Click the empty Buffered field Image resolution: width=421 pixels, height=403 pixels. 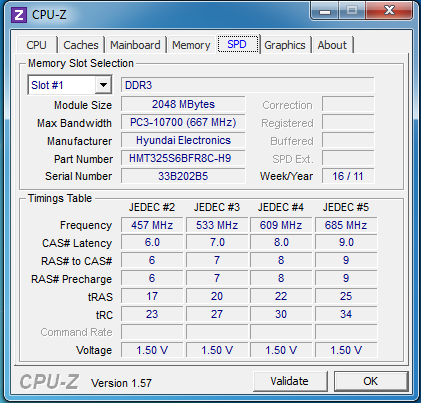tap(348, 140)
